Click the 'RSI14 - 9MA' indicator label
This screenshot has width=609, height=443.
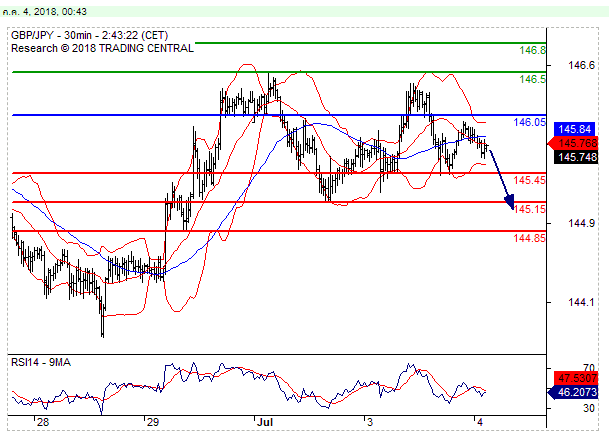(41, 363)
